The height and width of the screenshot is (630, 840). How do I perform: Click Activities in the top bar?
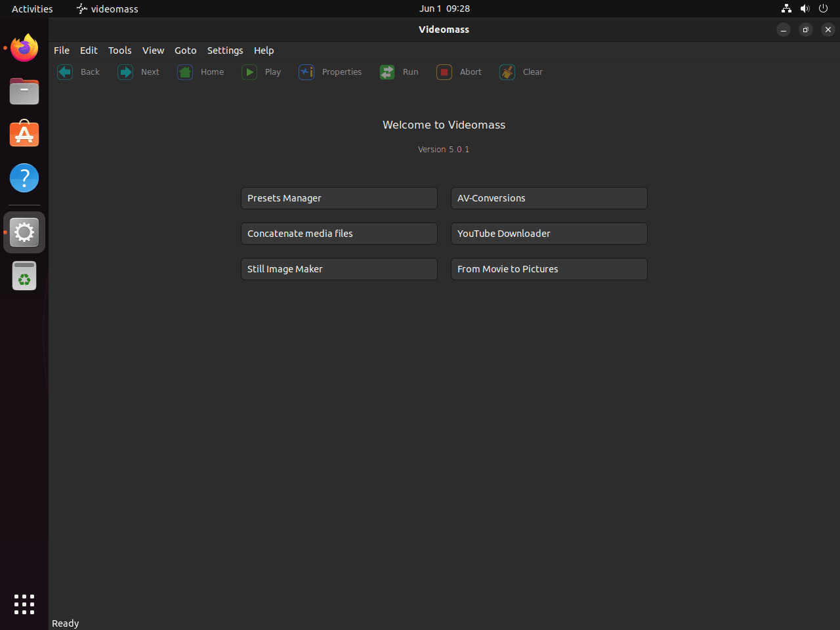[x=32, y=9]
